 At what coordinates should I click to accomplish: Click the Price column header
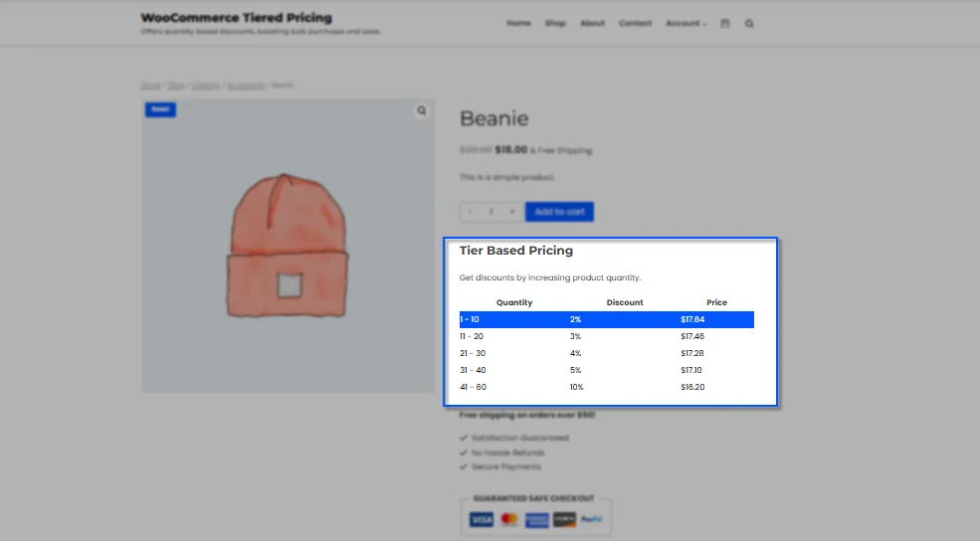(x=717, y=302)
